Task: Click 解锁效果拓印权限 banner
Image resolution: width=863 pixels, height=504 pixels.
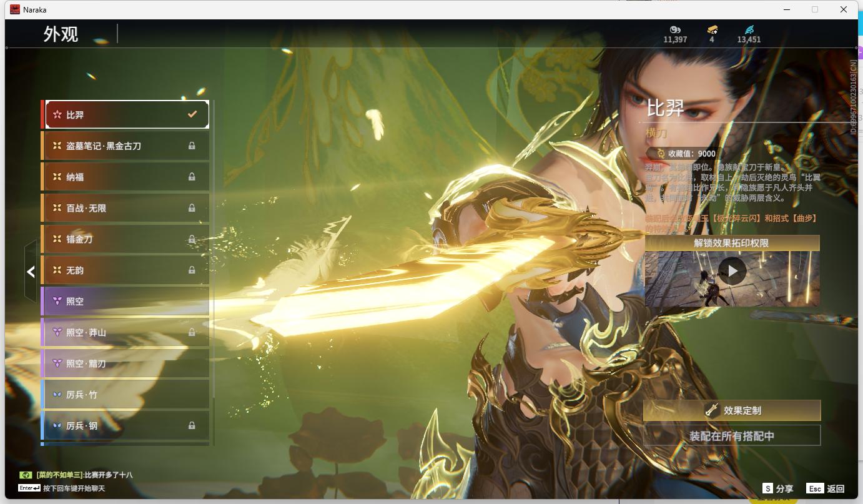Action: pos(732,243)
